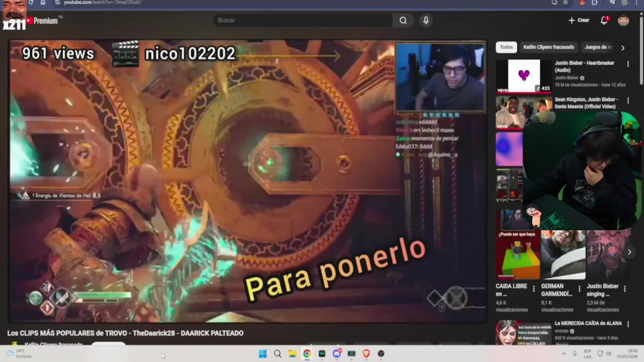
Task: Open GERMAN GARMENDI short thumbnail
Action: pos(563,255)
